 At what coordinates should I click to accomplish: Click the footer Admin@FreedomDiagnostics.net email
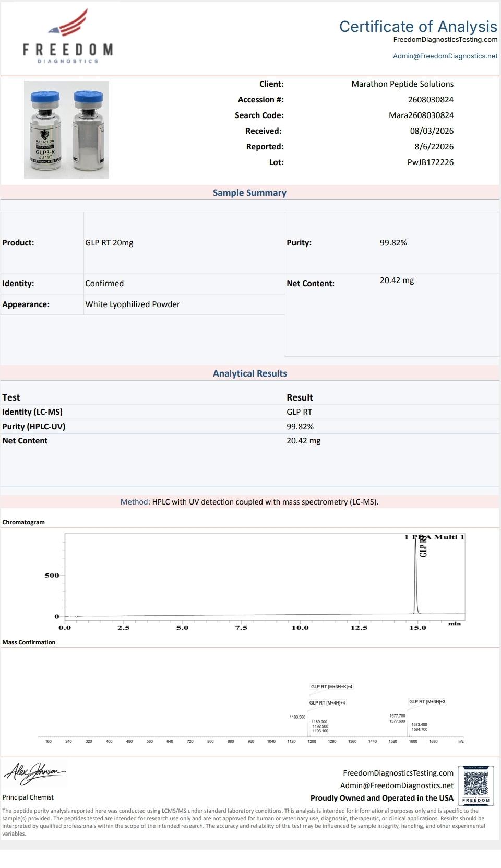(x=397, y=785)
